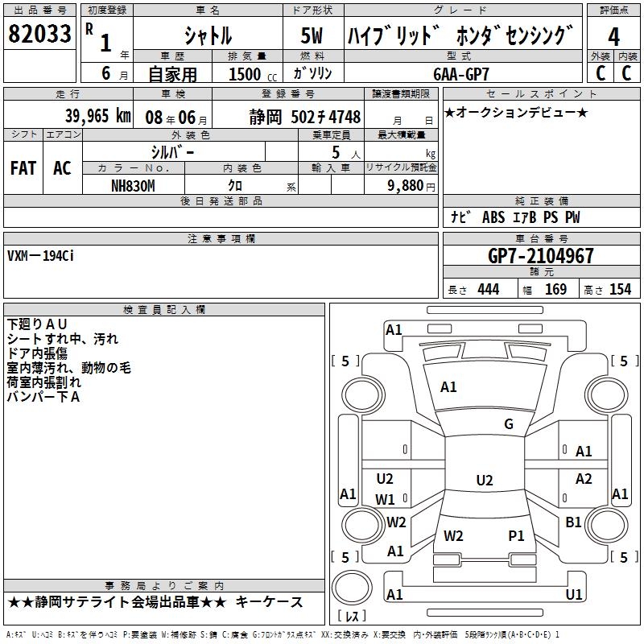The image size is (644, 644).
Task: Select the interior color クロ
Action: 235,186
